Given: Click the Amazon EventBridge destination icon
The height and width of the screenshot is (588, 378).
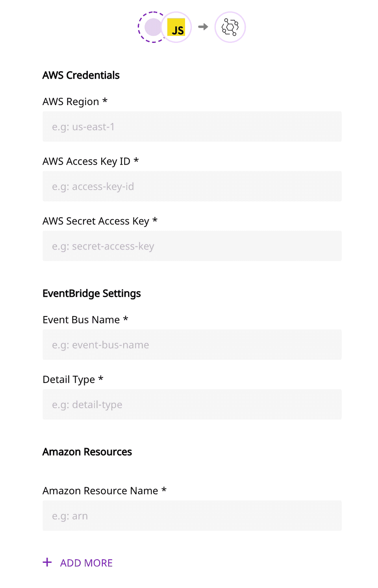Looking at the screenshot, I should pos(230,27).
